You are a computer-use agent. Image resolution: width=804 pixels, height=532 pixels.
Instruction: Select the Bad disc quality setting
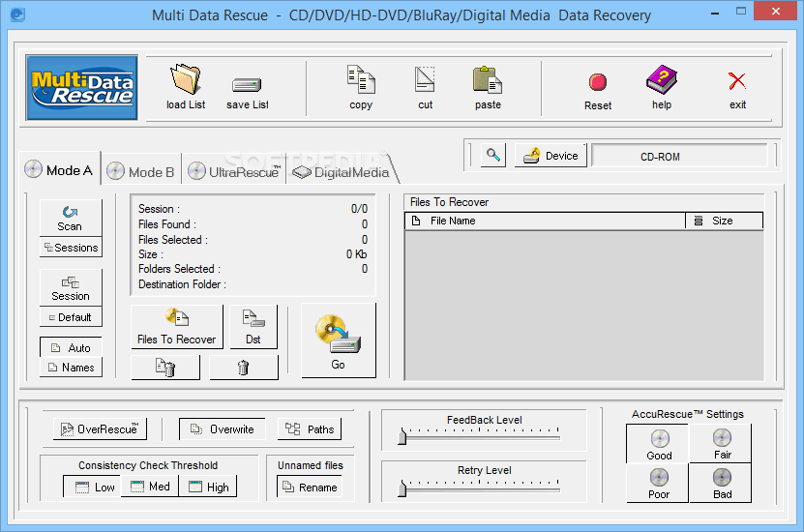click(722, 484)
